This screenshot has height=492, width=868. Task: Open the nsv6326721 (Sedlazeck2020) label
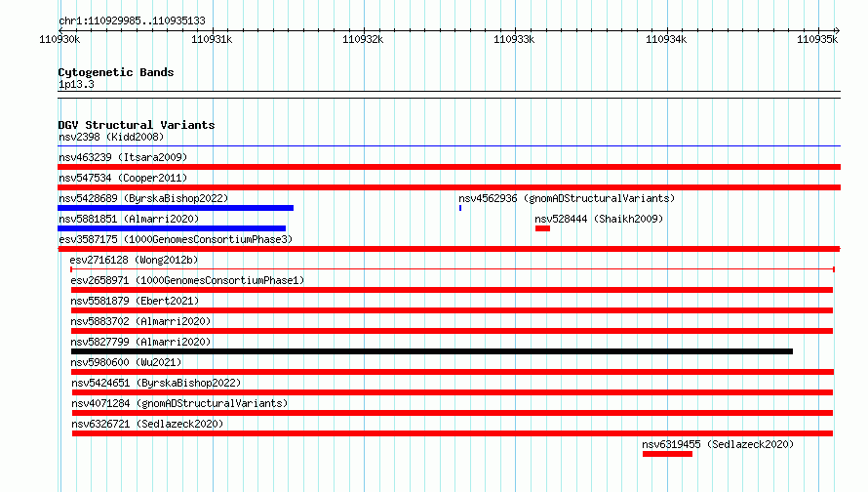coord(147,424)
